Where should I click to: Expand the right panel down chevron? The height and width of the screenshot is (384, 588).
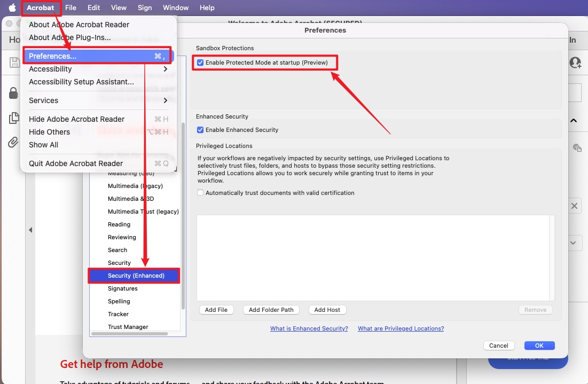(573, 242)
